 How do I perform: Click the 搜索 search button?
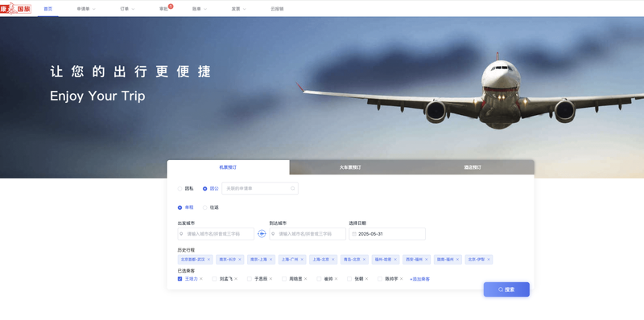pos(506,289)
